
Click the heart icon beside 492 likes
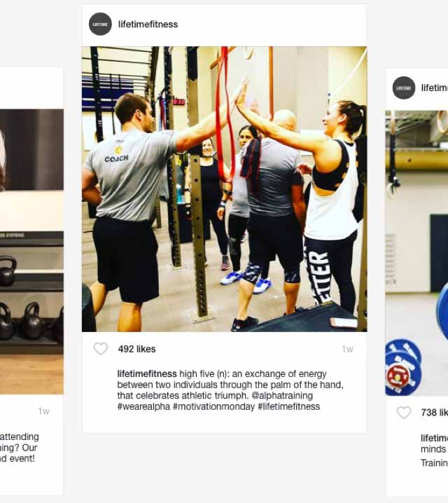[101, 349]
